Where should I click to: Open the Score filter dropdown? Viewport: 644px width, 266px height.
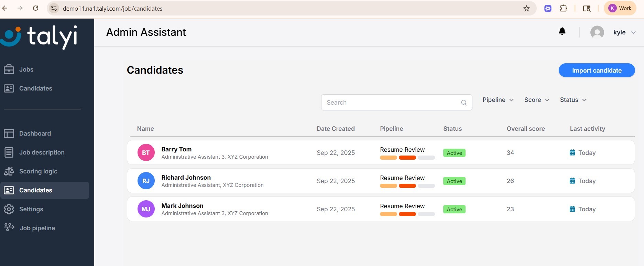(537, 100)
